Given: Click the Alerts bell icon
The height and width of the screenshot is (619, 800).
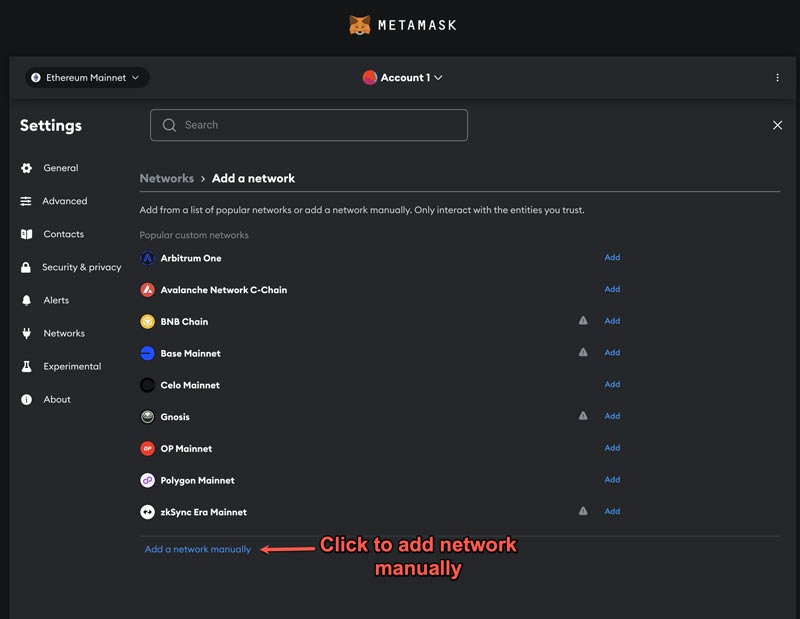Looking at the screenshot, I should pyautogui.click(x=27, y=300).
